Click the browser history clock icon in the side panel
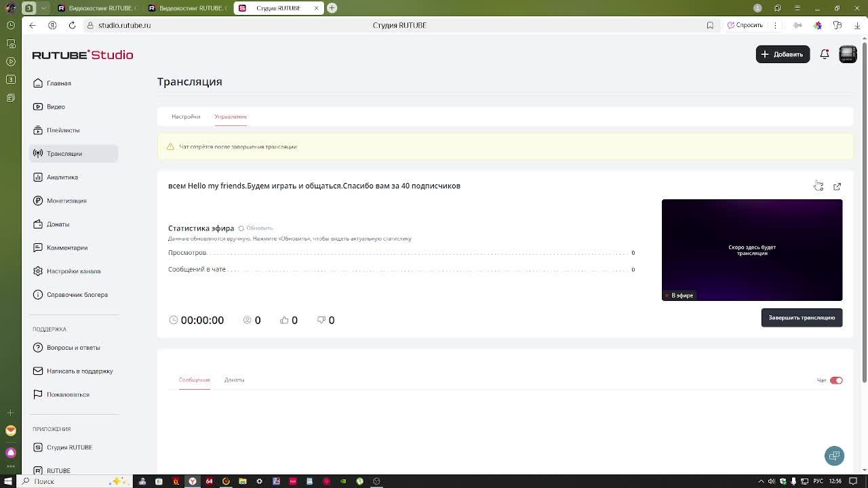 10,25
